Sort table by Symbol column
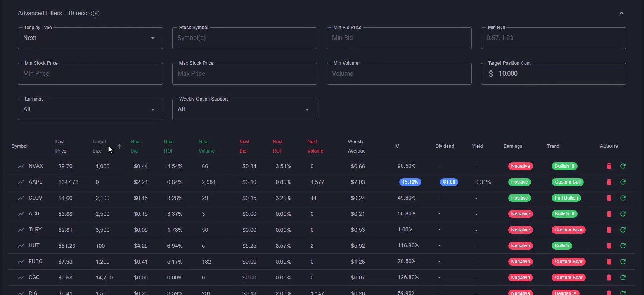This screenshot has width=644, height=295. click(19, 146)
